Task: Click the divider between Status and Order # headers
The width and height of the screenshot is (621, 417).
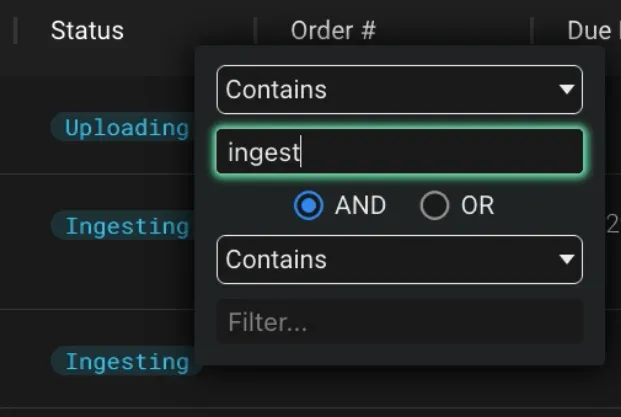Action: tap(255, 31)
